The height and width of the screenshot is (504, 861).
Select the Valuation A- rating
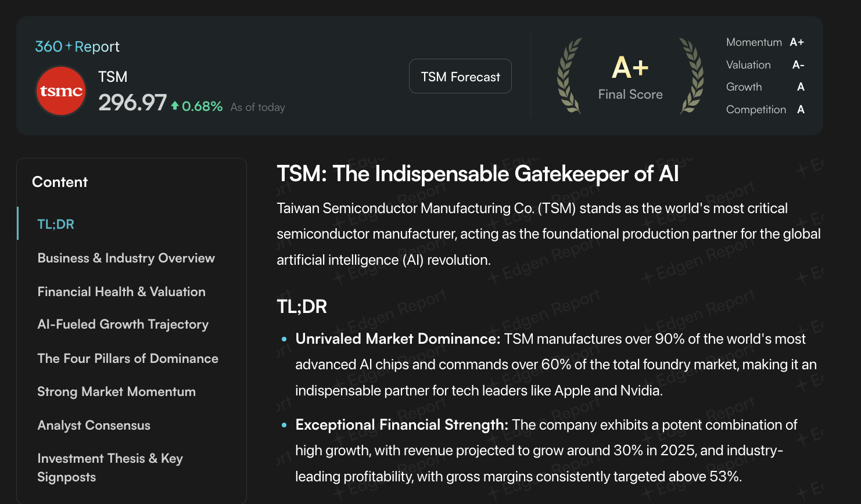coord(765,65)
